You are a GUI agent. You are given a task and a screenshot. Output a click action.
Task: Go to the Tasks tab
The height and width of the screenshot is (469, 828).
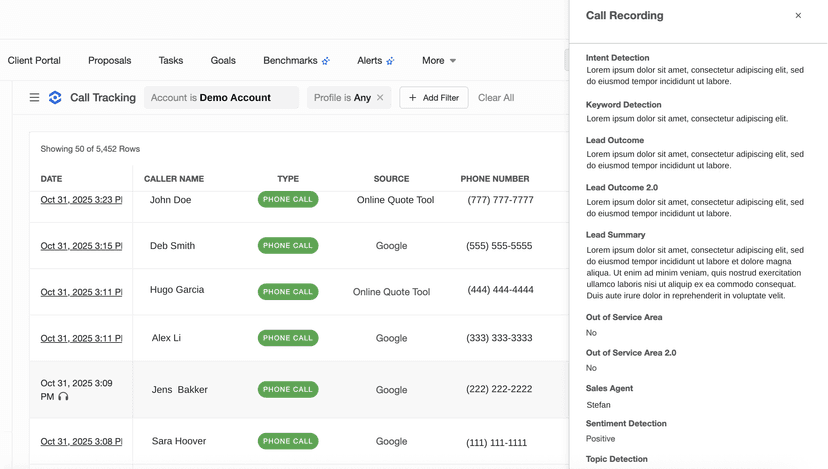tap(171, 61)
